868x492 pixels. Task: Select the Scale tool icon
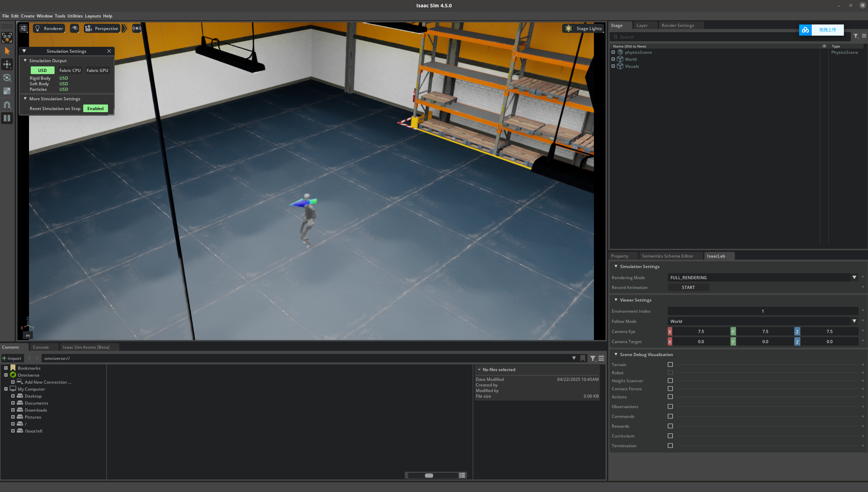click(x=7, y=91)
